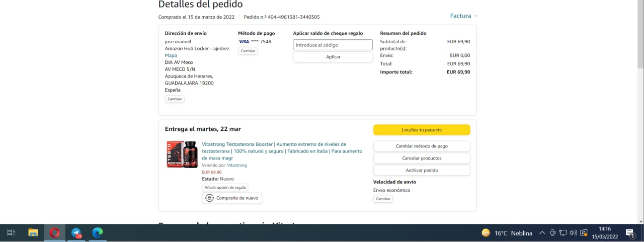This screenshot has height=242, width=644.
Task: Archive the order with Archivar pedido
Action: (422, 170)
